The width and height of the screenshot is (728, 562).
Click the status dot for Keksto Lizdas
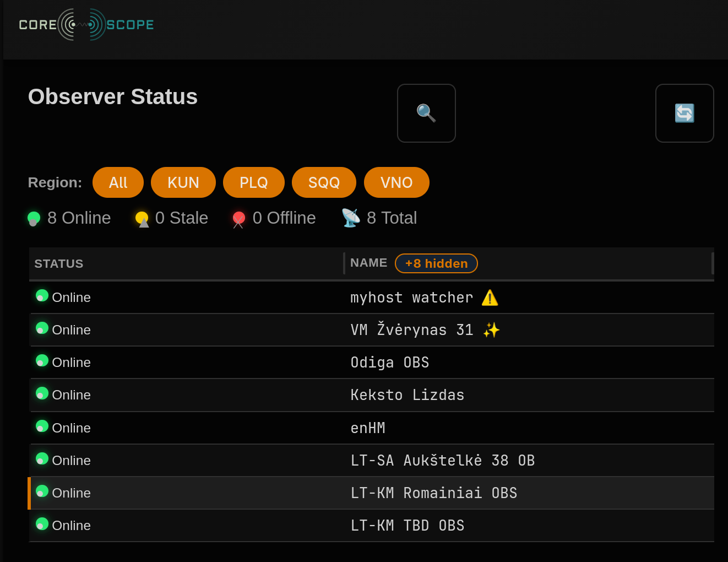(42, 393)
